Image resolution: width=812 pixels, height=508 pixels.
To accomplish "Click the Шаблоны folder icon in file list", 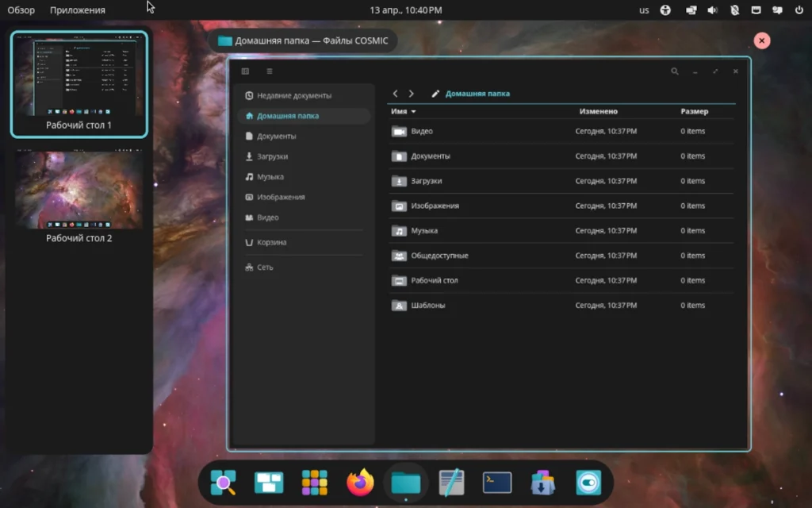I will point(399,306).
